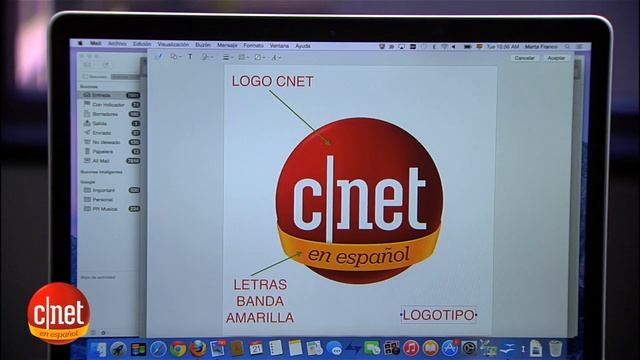Click the Wi-Fi icon in menu bar
This screenshot has height=360, width=640.
click(x=444, y=47)
